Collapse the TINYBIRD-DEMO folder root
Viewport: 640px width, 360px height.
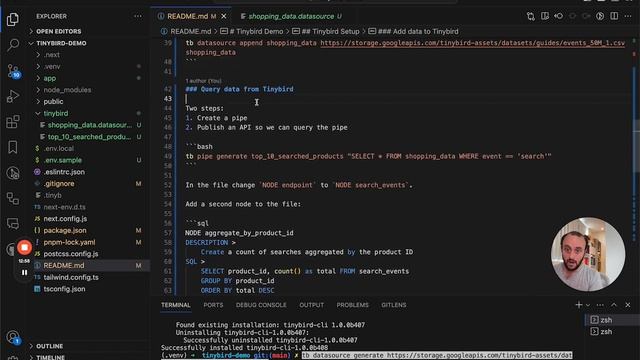(x=61, y=43)
